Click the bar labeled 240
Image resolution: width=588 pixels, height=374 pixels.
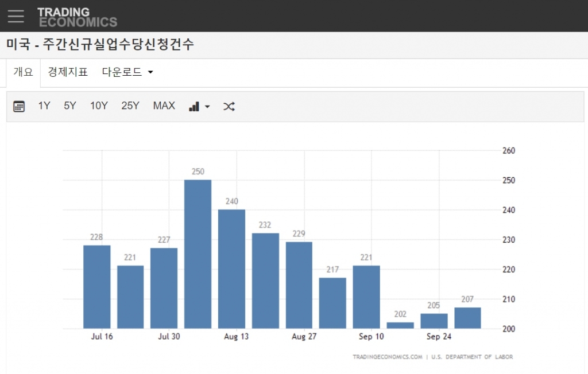coord(231,268)
